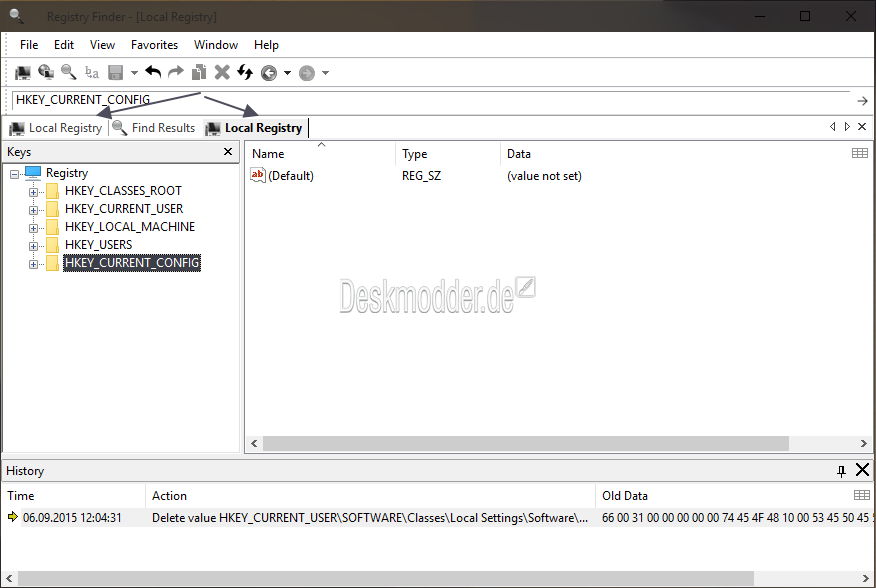Click the values list horizontal scrollbar
This screenshot has height=588, width=876.
coord(526,443)
